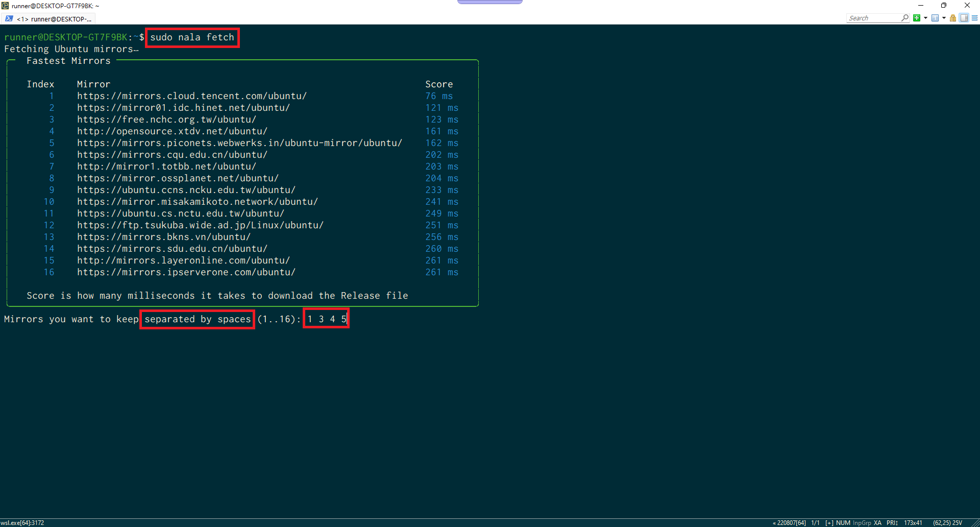Image resolution: width=980 pixels, height=527 pixels.
Task: Select the free.nchc.org.tw mirror URL
Action: [x=166, y=119]
